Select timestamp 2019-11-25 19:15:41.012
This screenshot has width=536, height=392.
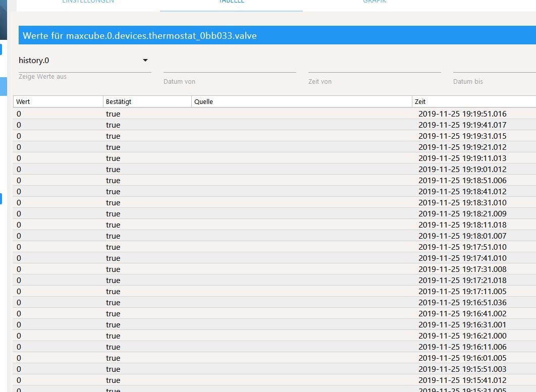pos(462,380)
